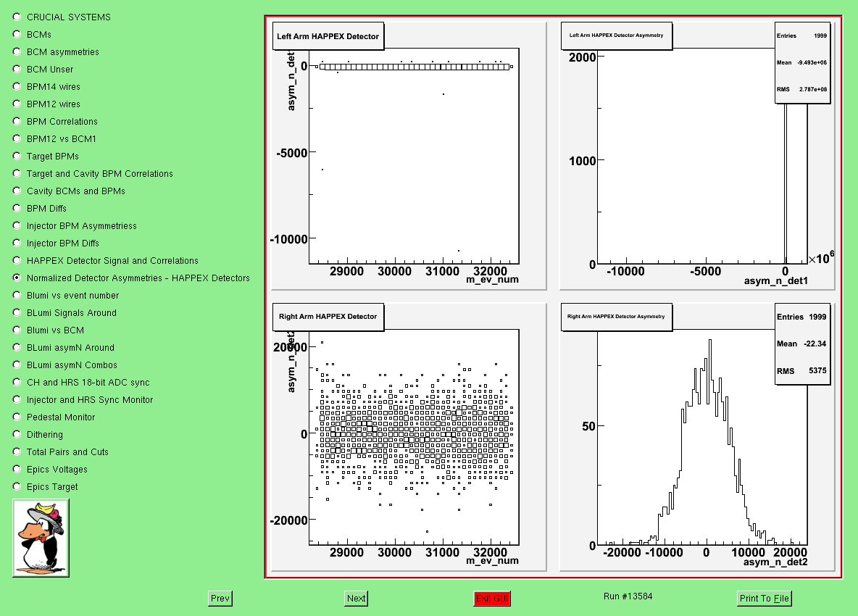Select the BPM12 wires option
The width and height of the screenshot is (858, 616).
17,104
